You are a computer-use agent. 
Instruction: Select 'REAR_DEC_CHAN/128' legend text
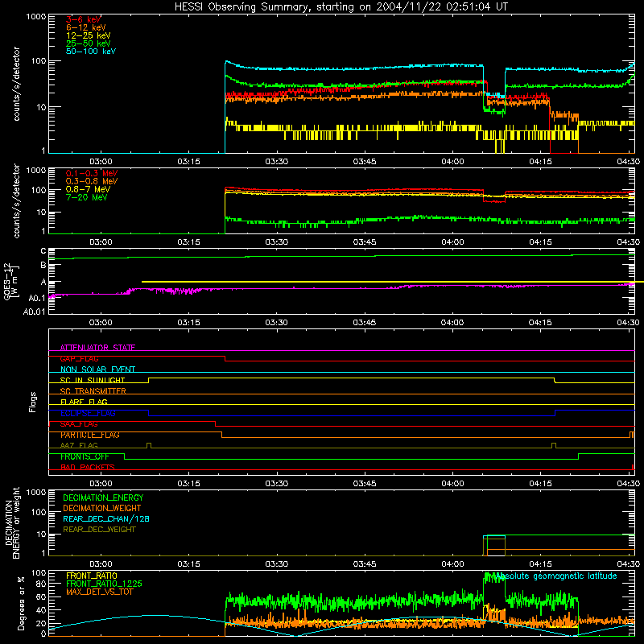(x=106, y=518)
